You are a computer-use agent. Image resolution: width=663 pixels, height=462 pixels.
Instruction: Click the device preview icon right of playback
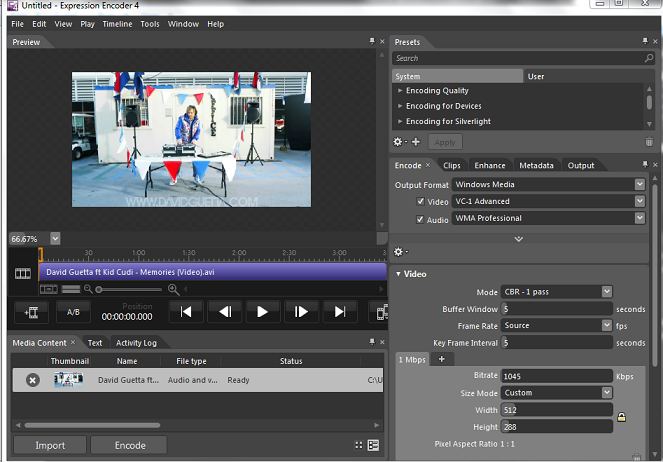(381, 312)
